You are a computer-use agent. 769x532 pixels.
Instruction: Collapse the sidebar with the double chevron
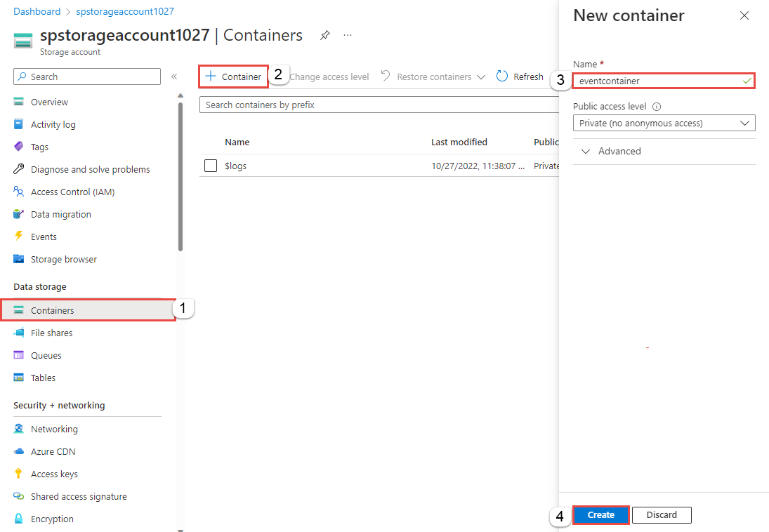click(174, 77)
